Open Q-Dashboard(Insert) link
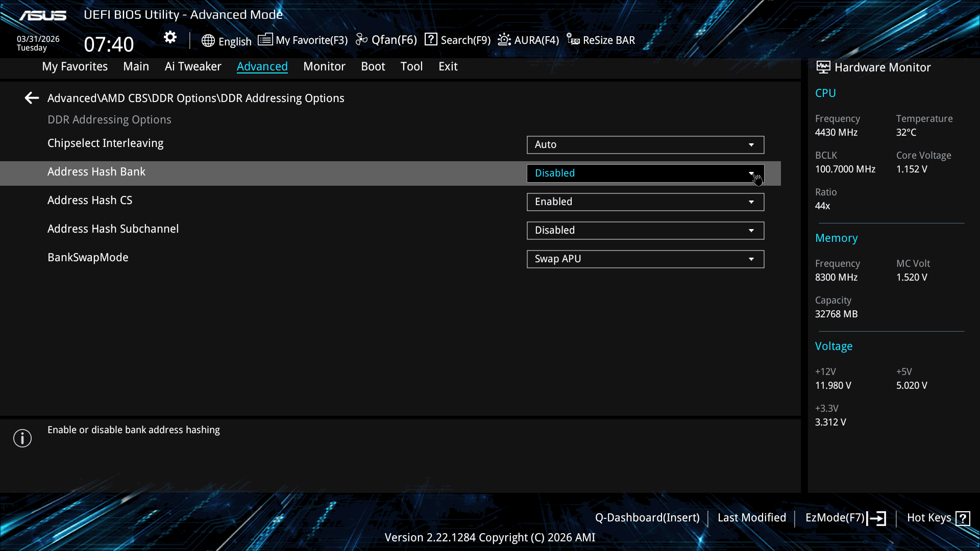 (647, 518)
